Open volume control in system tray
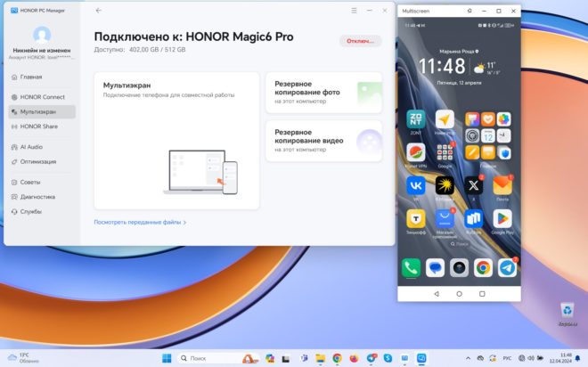 [x=531, y=358]
